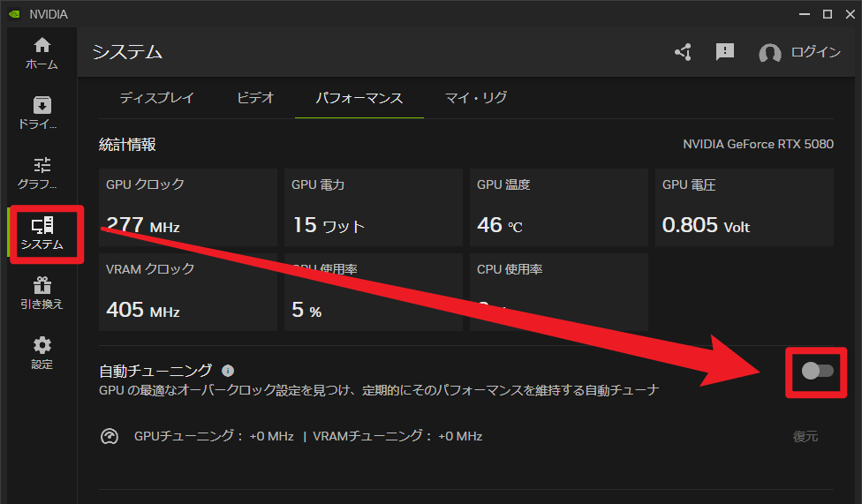Click the 復元 restore button
The width and height of the screenshot is (862, 504).
tap(805, 436)
